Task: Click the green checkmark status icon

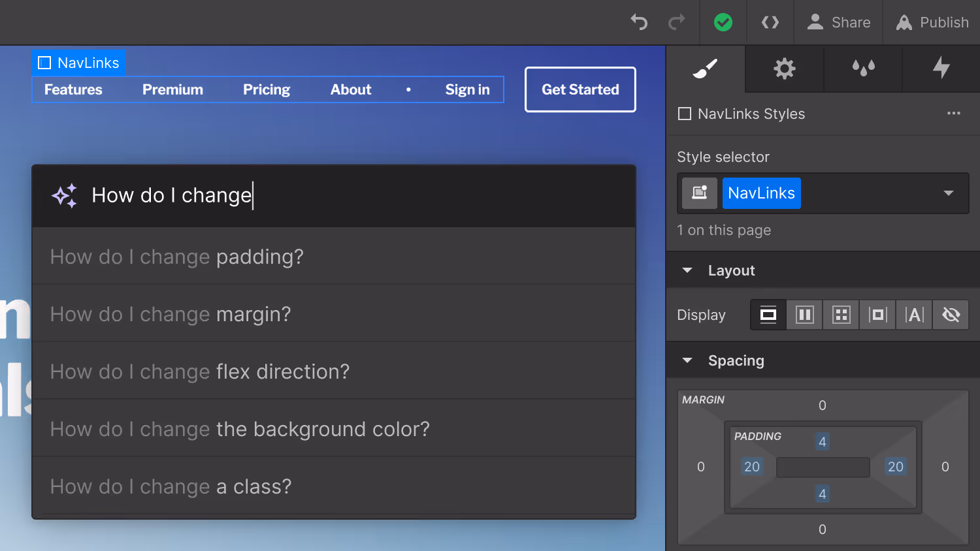Action: click(723, 22)
